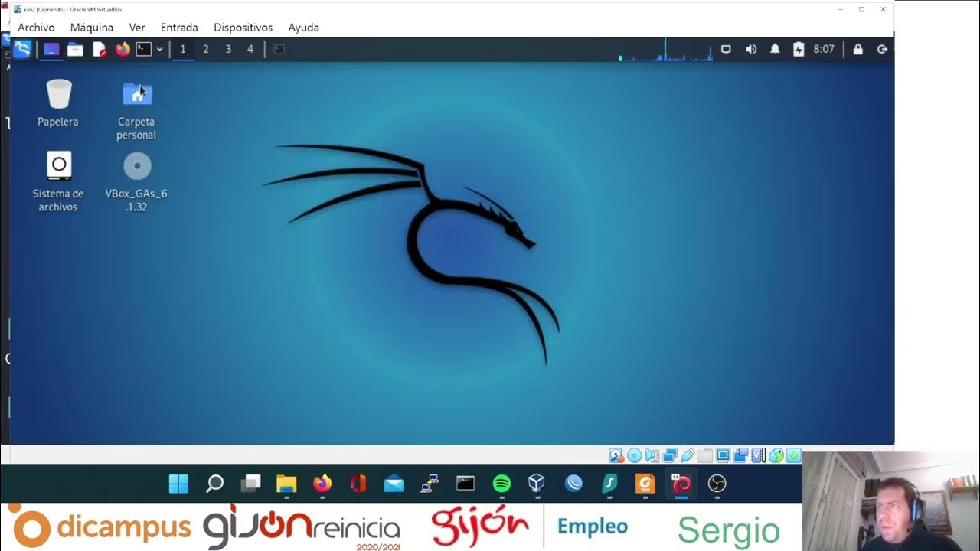Open Microsoft Office from the taskbar
This screenshot has height=551, width=980.
tap(358, 484)
